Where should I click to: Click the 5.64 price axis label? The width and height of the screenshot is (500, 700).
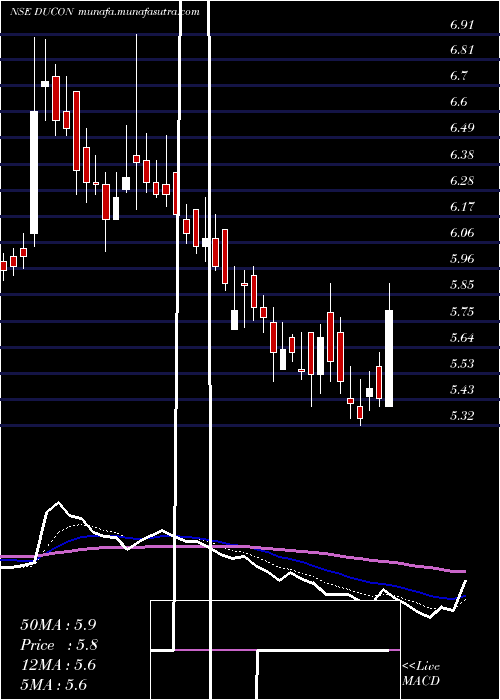coord(462,338)
